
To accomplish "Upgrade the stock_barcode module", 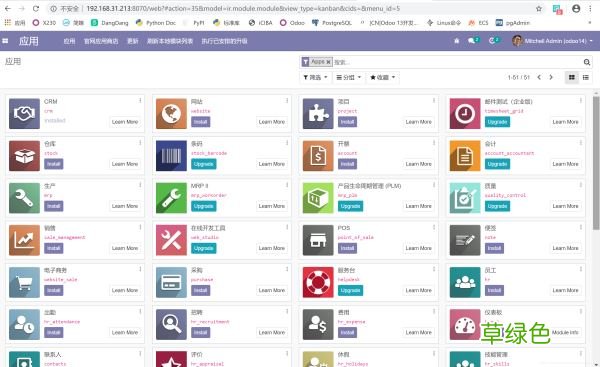I will tap(204, 164).
